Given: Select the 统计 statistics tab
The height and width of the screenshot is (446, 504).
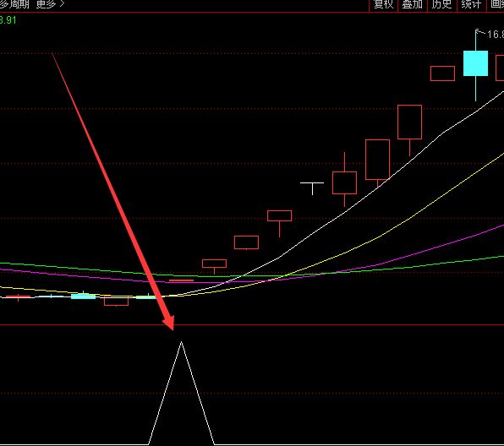Looking at the screenshot, I should pyautogui.click(x=471, y=5).
